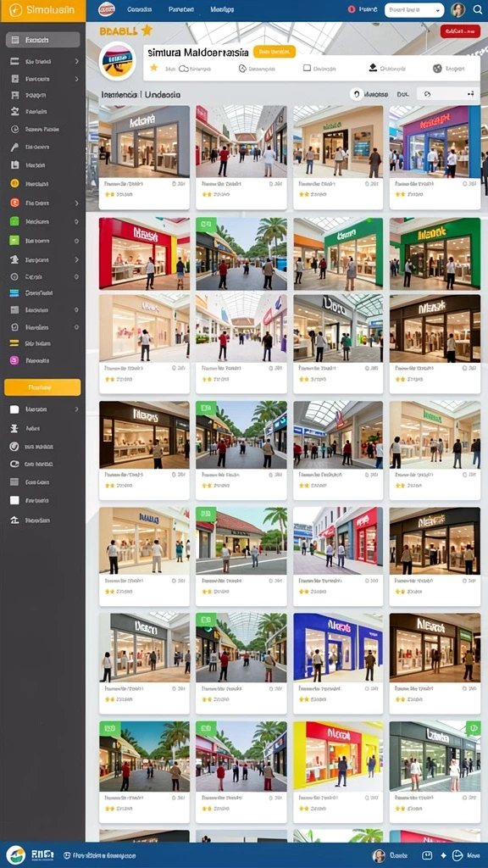Open the white dropdown in the top header

pyautogui.click(x=414, y=9)
